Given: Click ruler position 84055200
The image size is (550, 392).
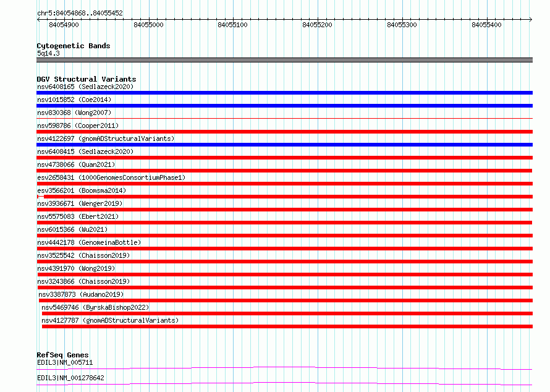Looking at the screenshot, I should [317, 25].
